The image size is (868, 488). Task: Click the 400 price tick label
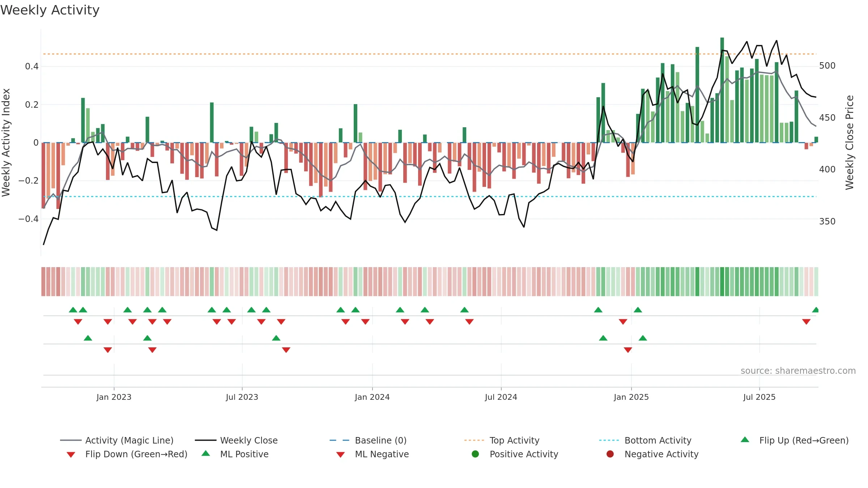coord(827,169)
